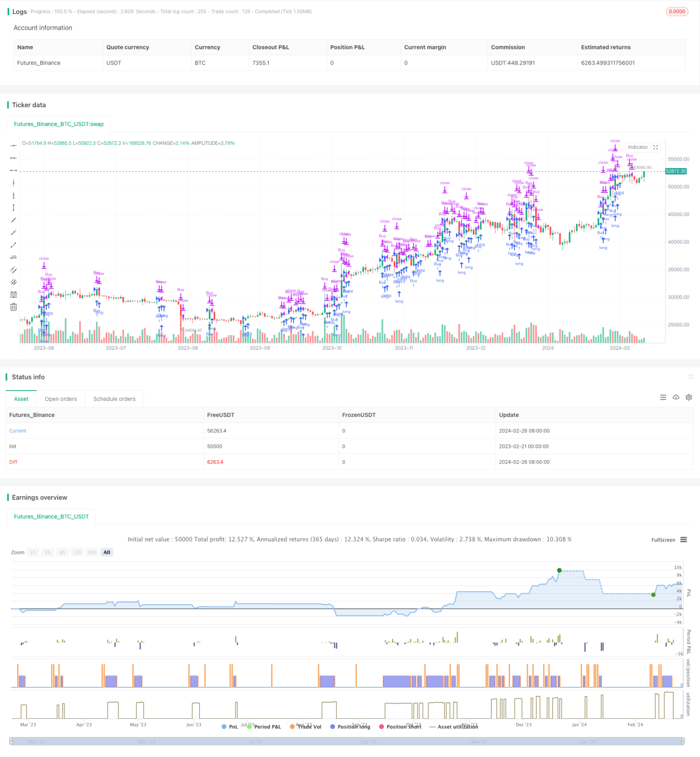
Task: Open the Indicator menu on chart
Action: click(638, 147)
